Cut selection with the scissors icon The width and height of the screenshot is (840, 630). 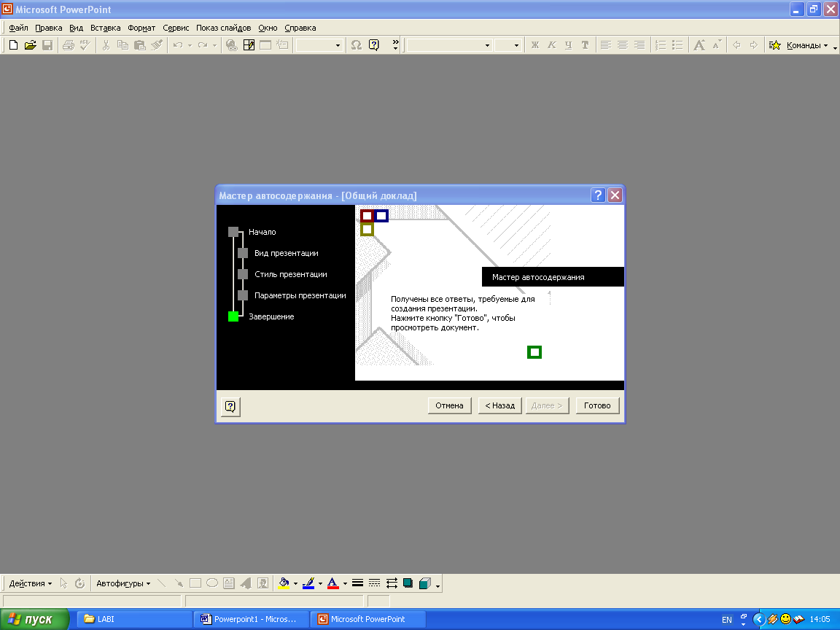[x=106, y=45]
